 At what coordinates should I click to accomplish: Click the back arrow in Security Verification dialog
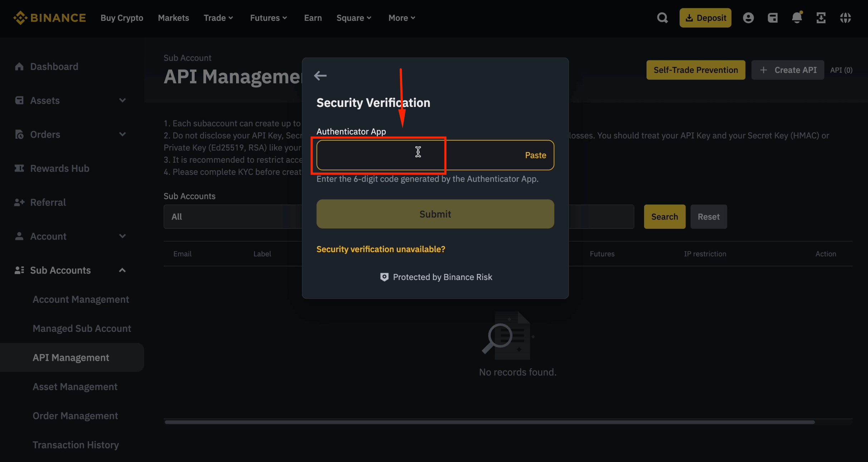point(320,75)
